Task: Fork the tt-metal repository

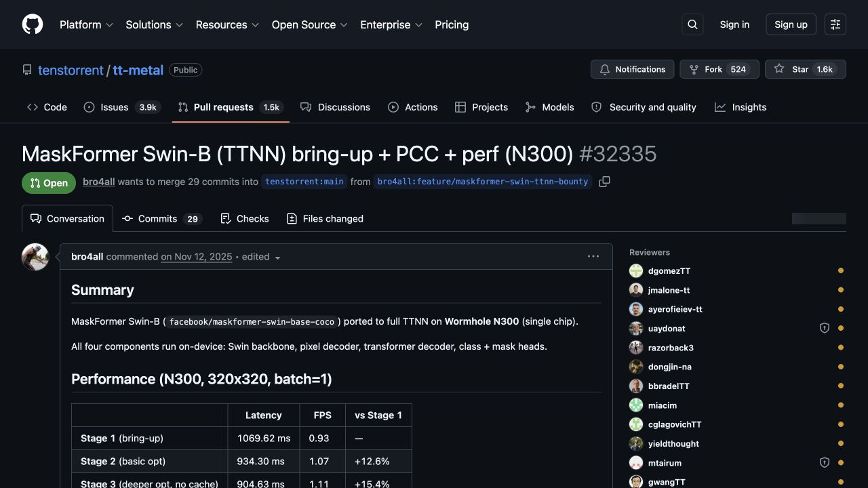Action: tap(719, 69)
